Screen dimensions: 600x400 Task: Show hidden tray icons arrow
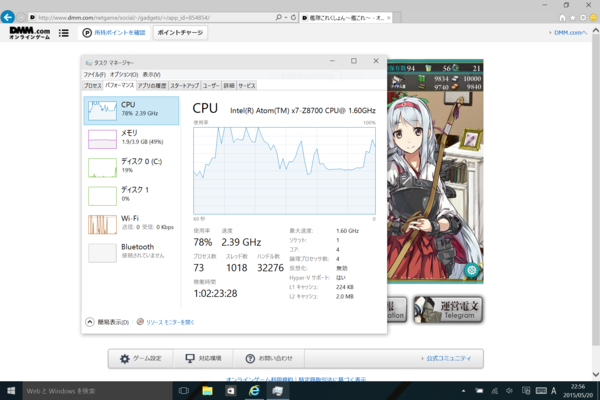(463, 391)
